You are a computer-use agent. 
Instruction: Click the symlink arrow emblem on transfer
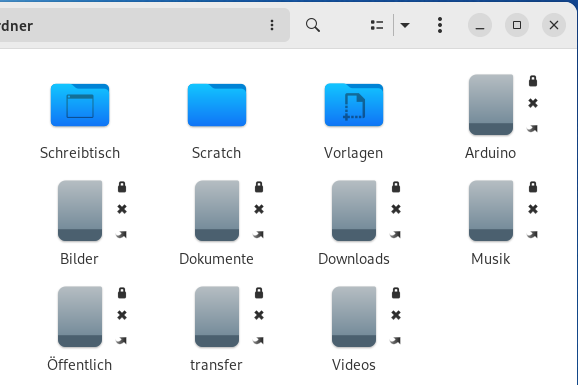(x=258, y=340)
